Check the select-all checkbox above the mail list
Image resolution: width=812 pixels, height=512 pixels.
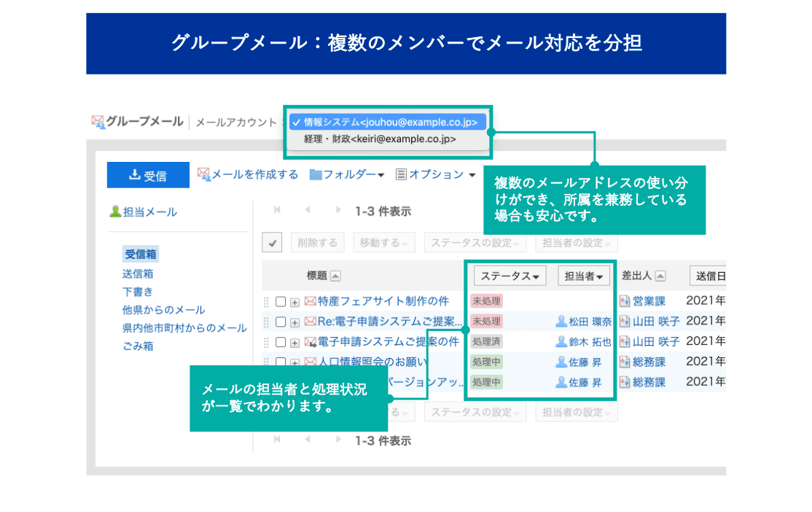tap(272, 241)
